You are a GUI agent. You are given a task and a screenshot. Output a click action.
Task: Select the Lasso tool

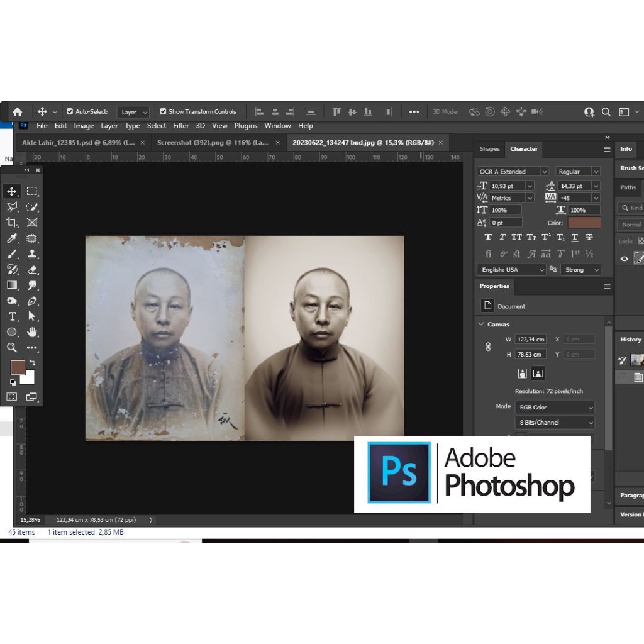(13, 207)
